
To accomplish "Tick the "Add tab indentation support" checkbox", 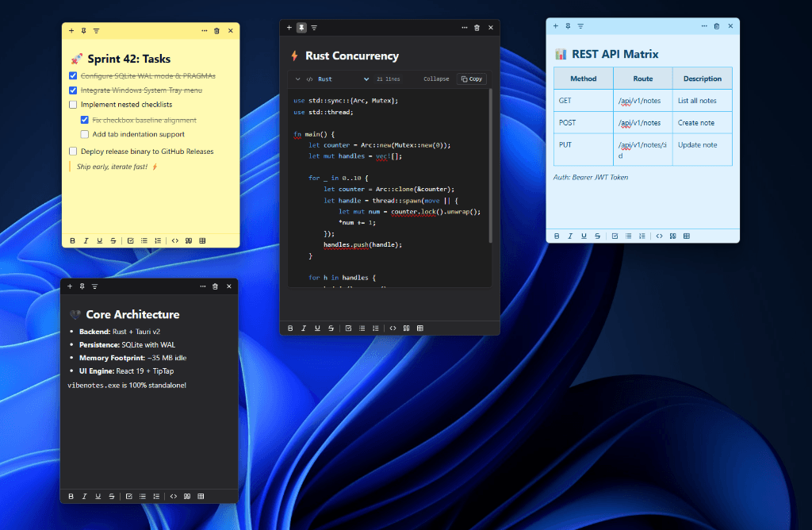I will click(x=84, y=135).
